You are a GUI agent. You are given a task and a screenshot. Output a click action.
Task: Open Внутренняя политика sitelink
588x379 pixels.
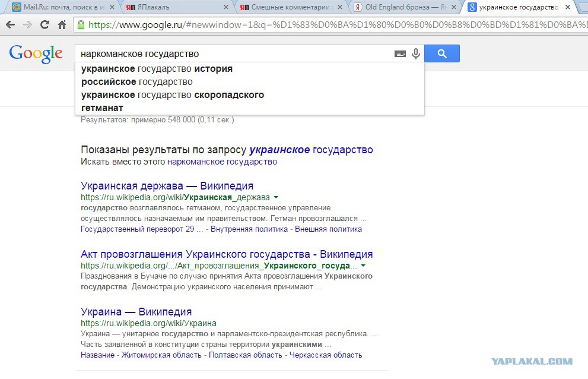(249, 229)
